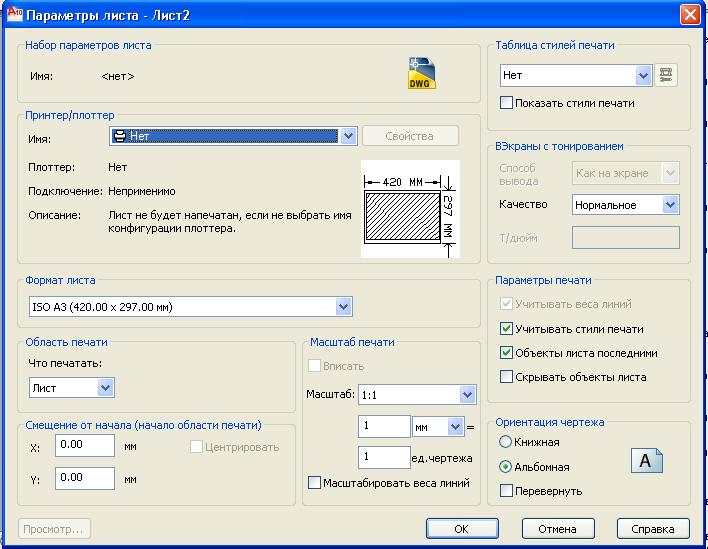Viewport: 708px width, 549px height.
Task: Enable the Перевернуть checkbox
Action: (507, 490)
